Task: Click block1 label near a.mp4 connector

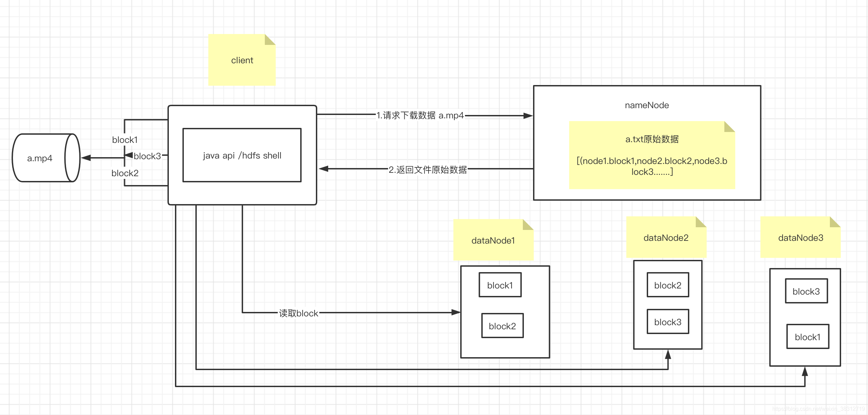Action: pos(125,140)
